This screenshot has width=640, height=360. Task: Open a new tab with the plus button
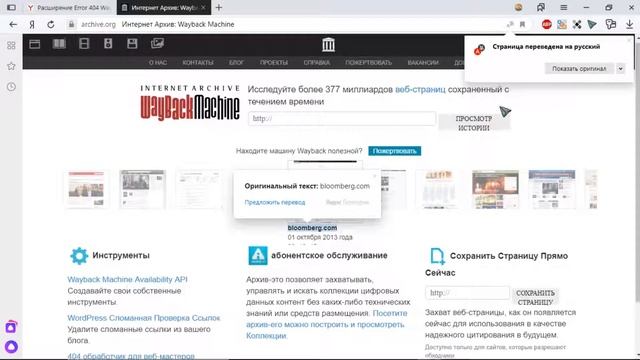219,7
